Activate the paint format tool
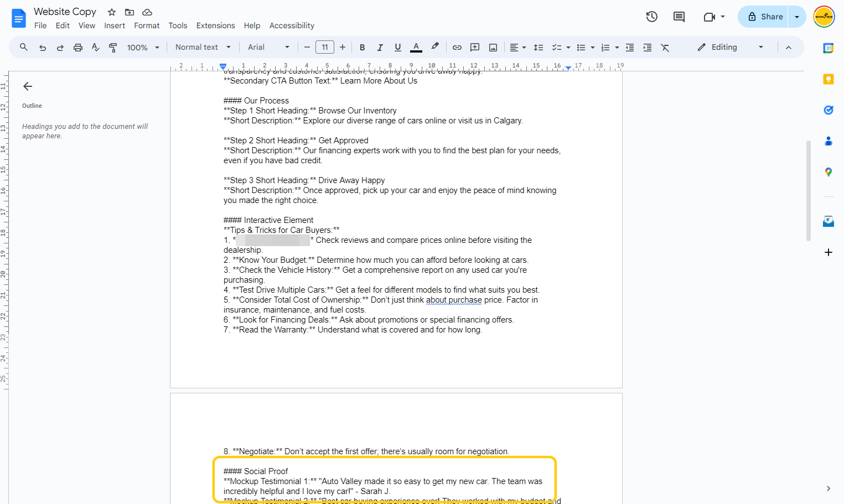 tap(113, 48)
